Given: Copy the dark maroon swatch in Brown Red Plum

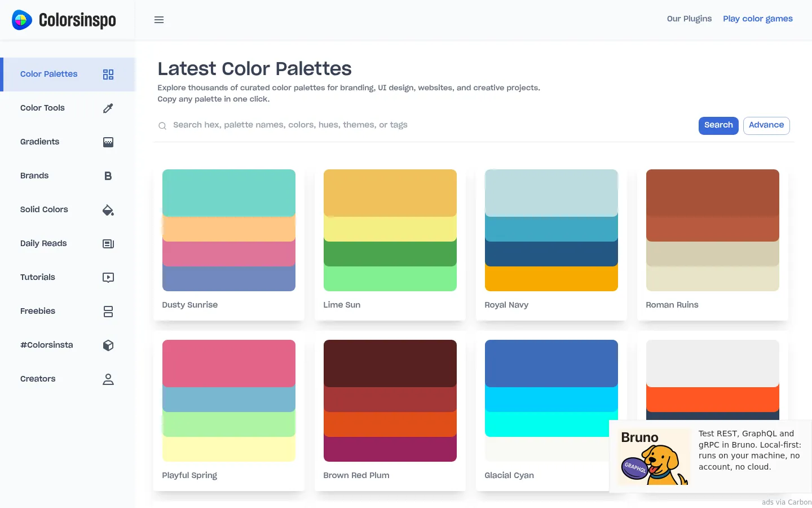Looking at the screenshot, I should (x=390, y=363).
